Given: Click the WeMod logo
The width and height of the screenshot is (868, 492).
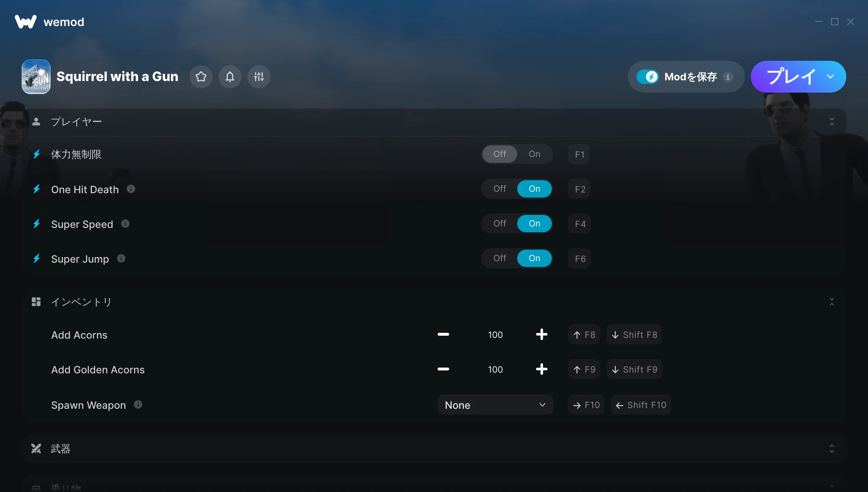Looking at the screenshot, I should 26,22.
